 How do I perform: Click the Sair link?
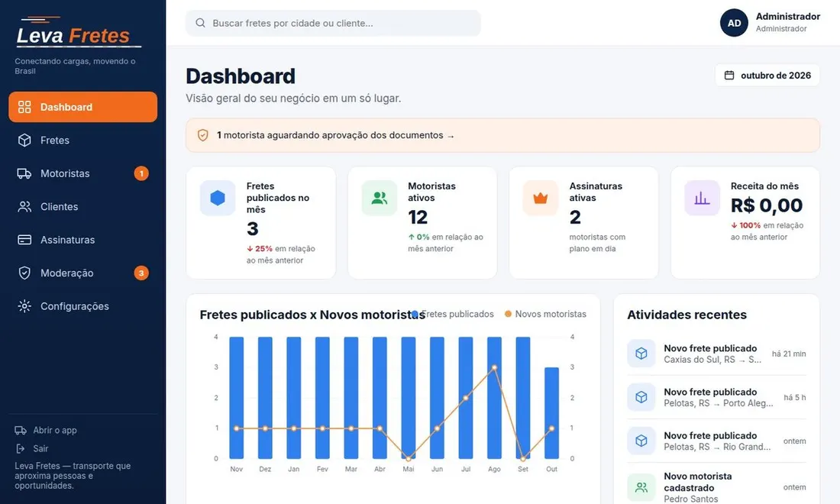(32, 448)
